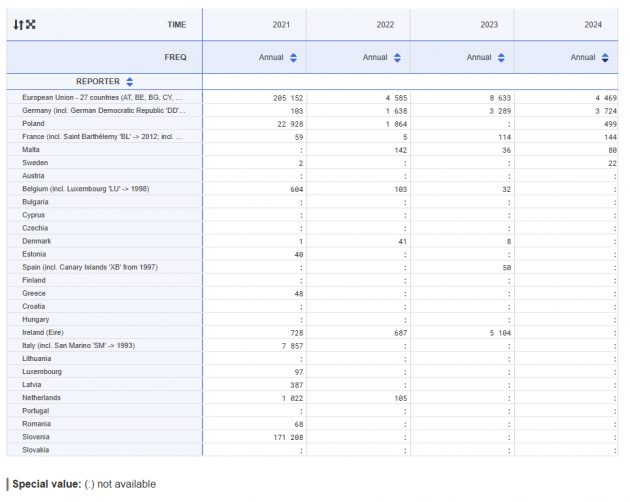The height and width of the screenshot is (502, 630).
Task: Select the TIME dimension header
Action: click(177, 25)
